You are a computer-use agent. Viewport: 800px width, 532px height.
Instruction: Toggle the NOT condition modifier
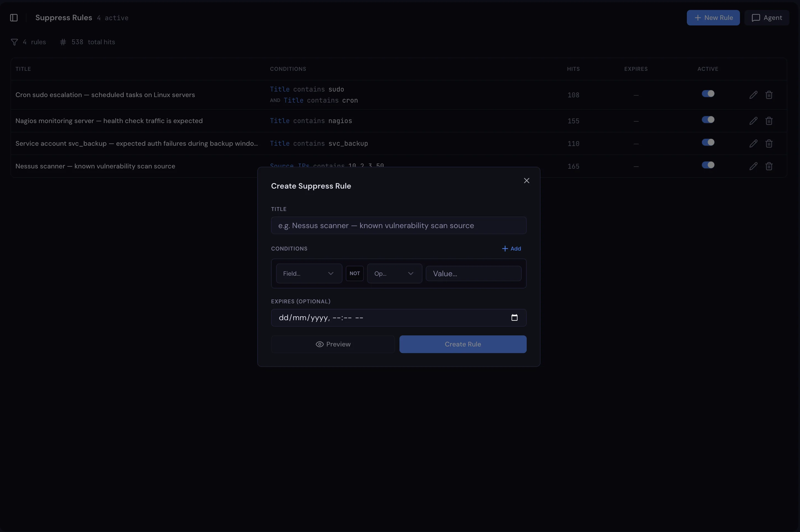click(x=355, y=273)
